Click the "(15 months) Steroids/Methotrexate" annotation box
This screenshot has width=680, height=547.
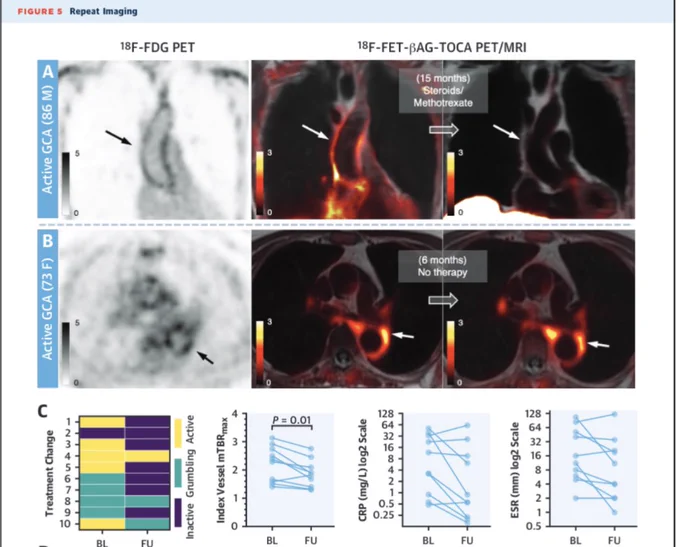click(x=443, y=91)
